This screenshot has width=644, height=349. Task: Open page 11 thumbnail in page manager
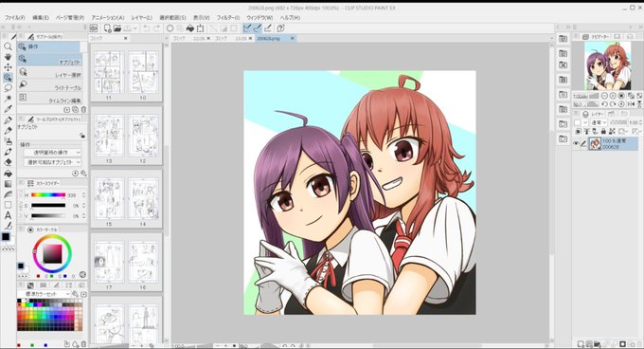[x=108, y=73]
